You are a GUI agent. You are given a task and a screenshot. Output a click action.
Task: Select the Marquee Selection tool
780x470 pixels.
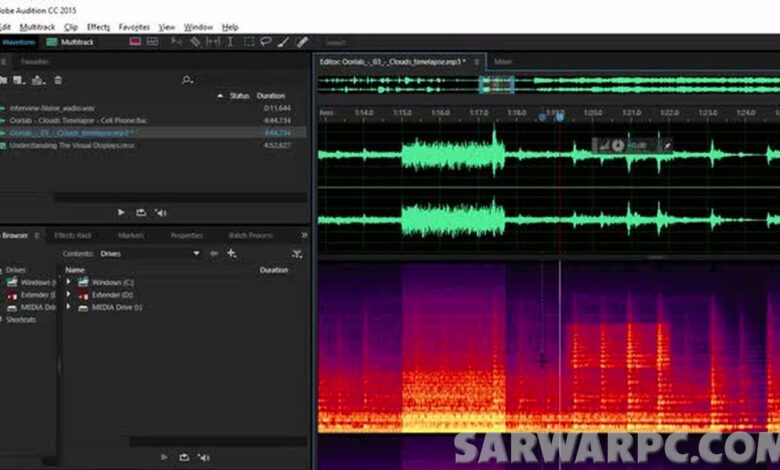[249, 42]
